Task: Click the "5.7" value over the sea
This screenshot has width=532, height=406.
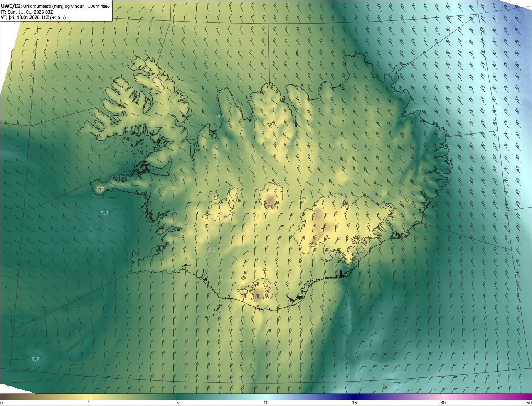Action: (35, 359)
